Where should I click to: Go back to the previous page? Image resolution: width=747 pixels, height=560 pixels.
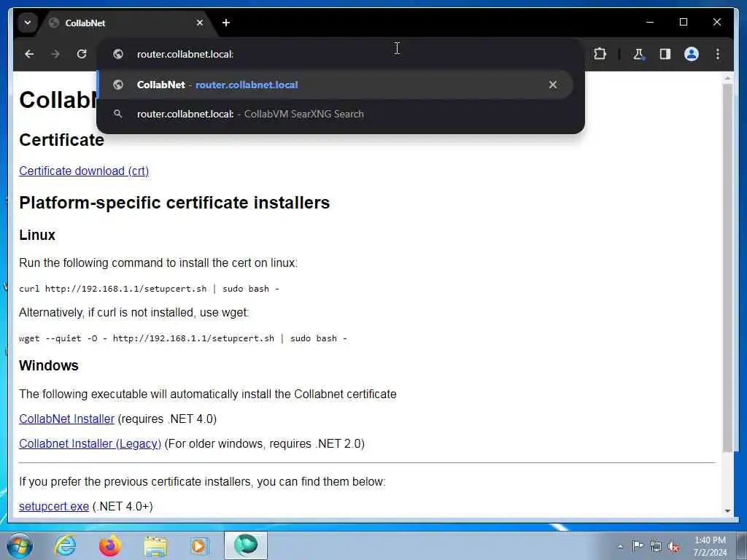pyautogui.click(x=29, y=54)
